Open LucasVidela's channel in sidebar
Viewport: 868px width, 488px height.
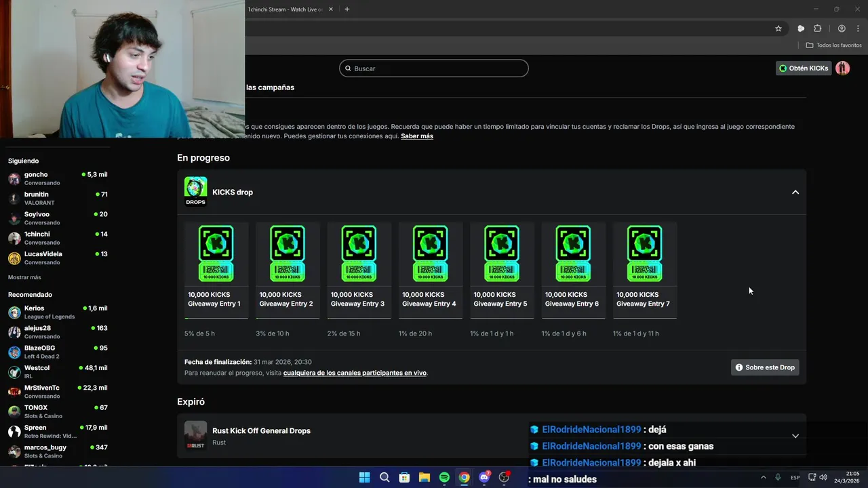(58, 258)
